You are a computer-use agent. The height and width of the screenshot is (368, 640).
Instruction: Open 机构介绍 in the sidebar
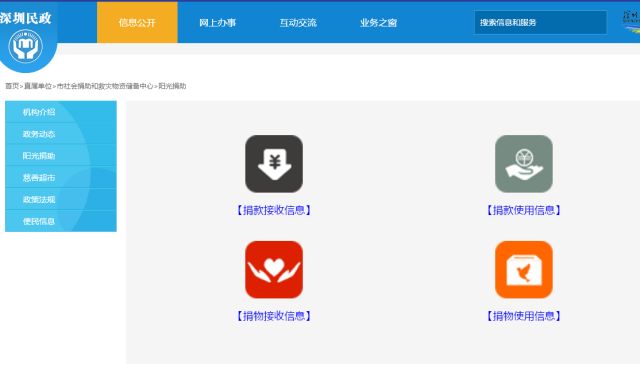pyautogui.click(x=61, y=112)
